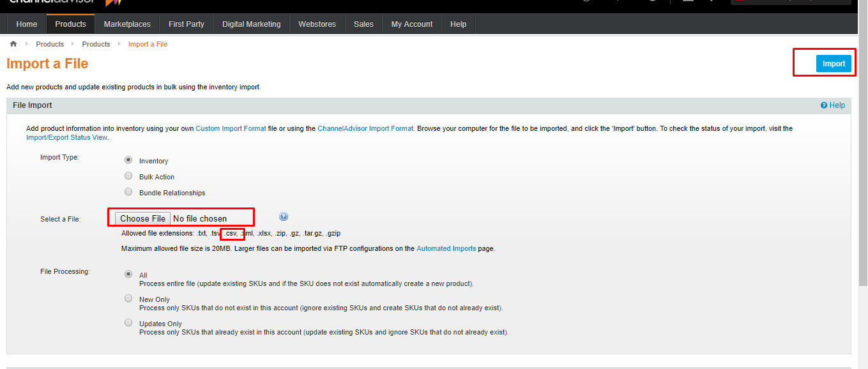Image resolution: width=868 pixels, height=369 pixels.
Task: Click the Help link in File Import header
Action: coord(837,105)
